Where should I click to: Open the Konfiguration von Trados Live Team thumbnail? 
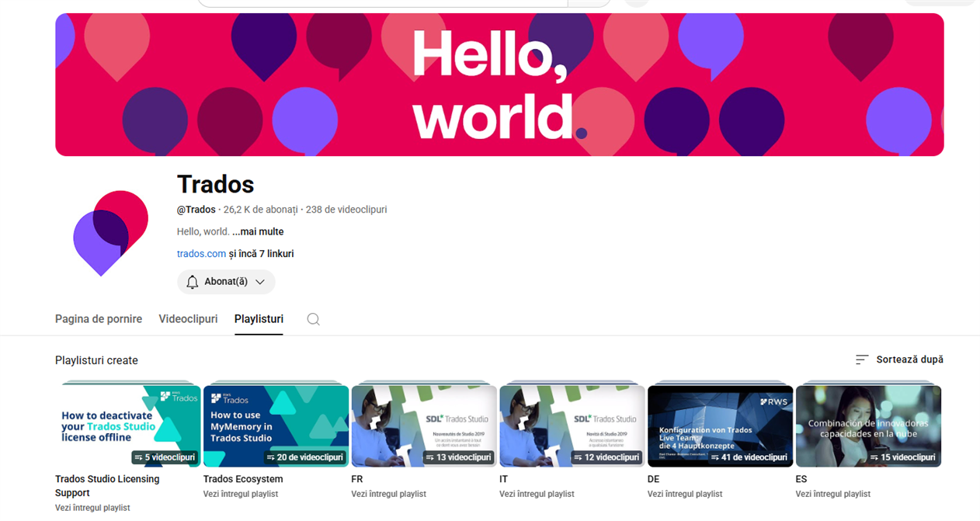tap(721, 426)
